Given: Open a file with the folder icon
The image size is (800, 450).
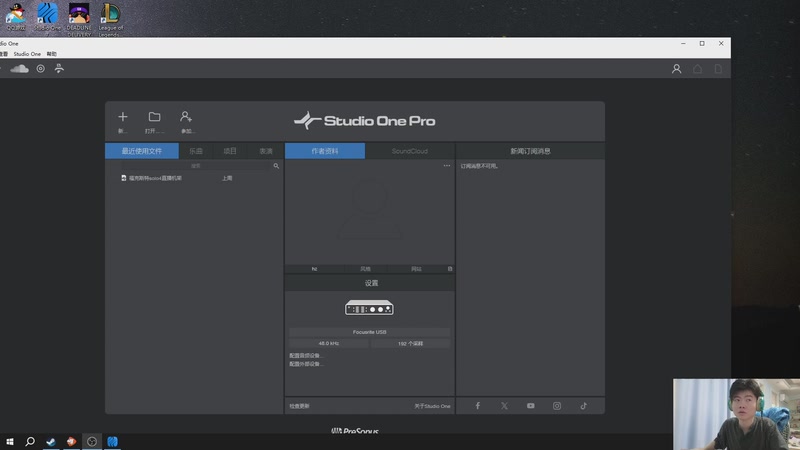Looking at the screenshot, I should click(154, 117).
